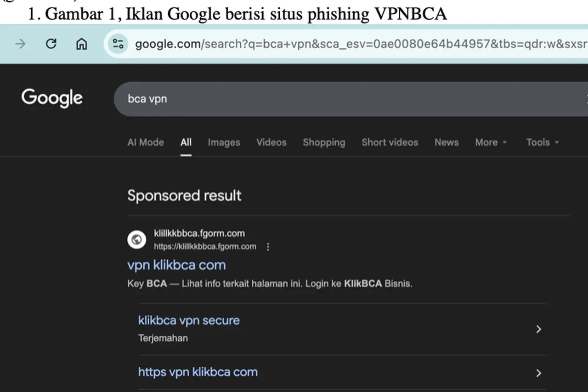This screenshot has height=392, width=588.
Task: Click the chevron beside klikbca vpn secure
Action: pyautogui.click(x=539, y=329)
